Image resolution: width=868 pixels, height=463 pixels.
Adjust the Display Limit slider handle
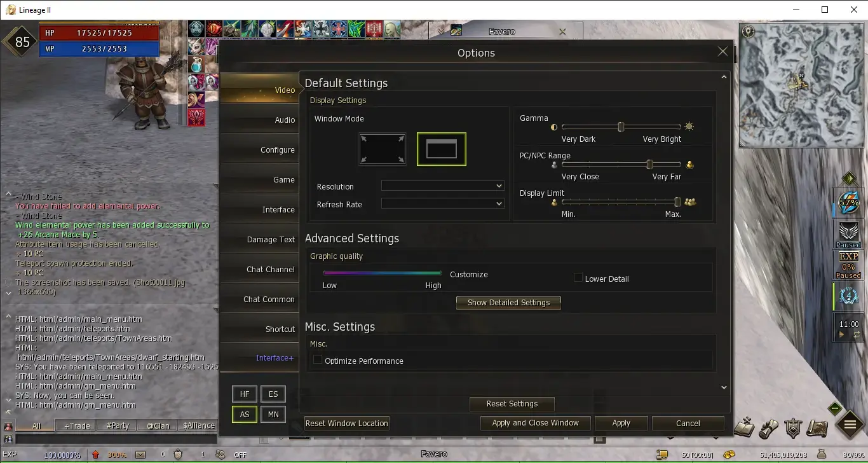click(677, 202)
